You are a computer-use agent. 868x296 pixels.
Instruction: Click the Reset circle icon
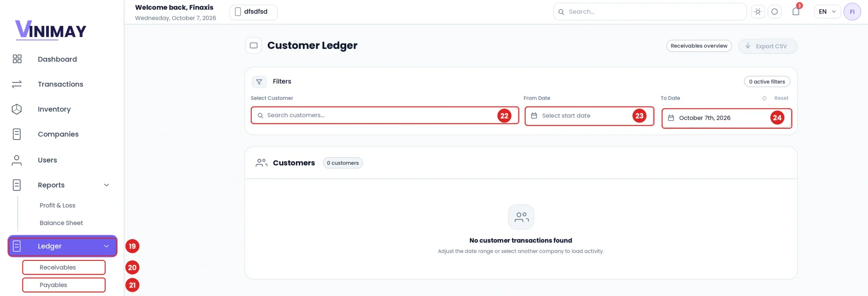point(764,98)
